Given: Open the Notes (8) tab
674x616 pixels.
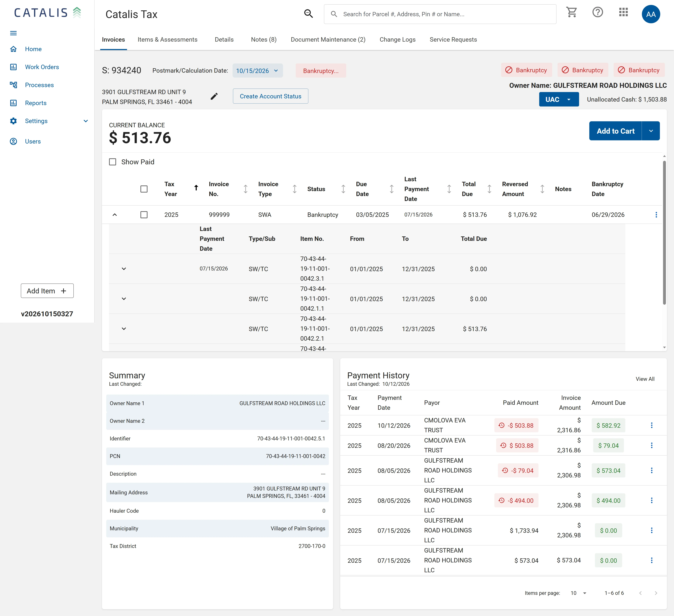Looking at the screenshot, I should pyautogui.click(x=263, y=39).
